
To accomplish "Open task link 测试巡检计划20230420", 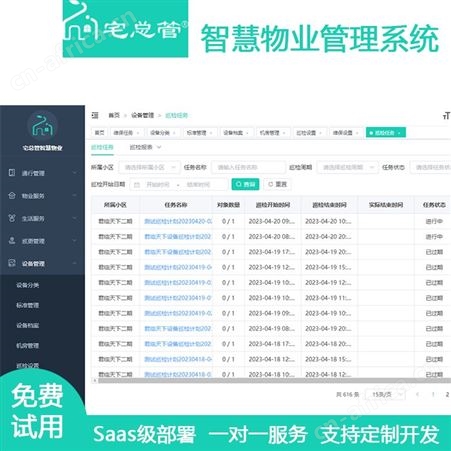I will click(178, 221).
